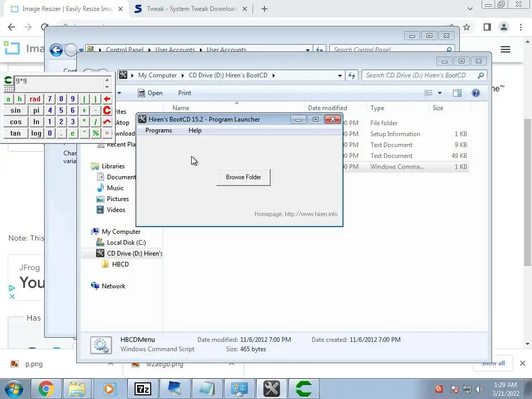Toggle the 'a' mode key on calculator

[8, 99]
